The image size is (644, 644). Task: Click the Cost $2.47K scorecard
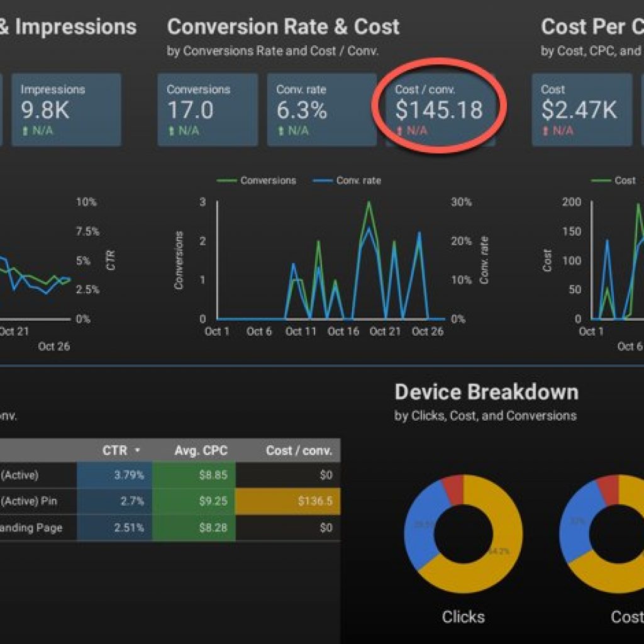[x=582, y=109]
